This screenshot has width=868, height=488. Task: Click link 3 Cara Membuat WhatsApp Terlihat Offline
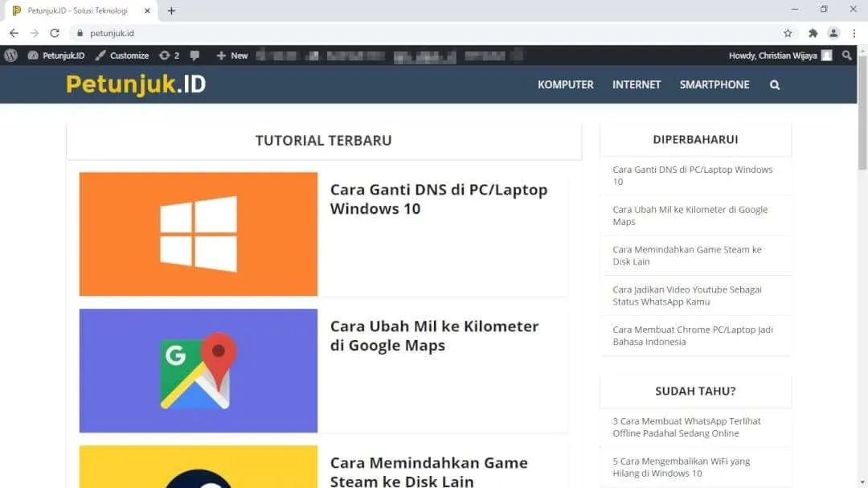pyautogui.click(x=686, y=427)
